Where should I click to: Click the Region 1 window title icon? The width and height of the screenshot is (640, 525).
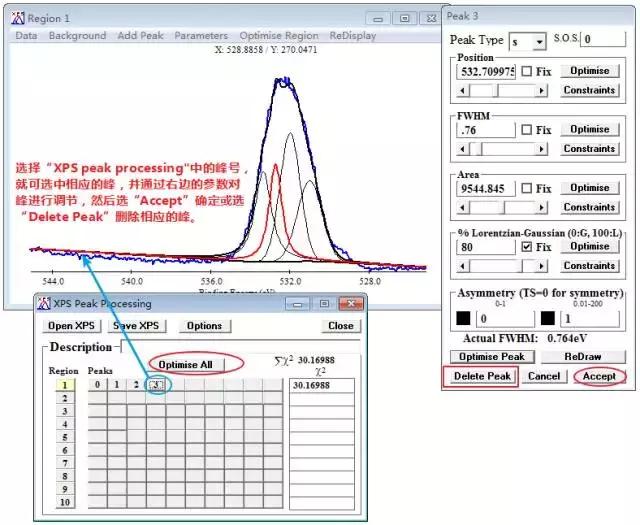click(18, 18)
